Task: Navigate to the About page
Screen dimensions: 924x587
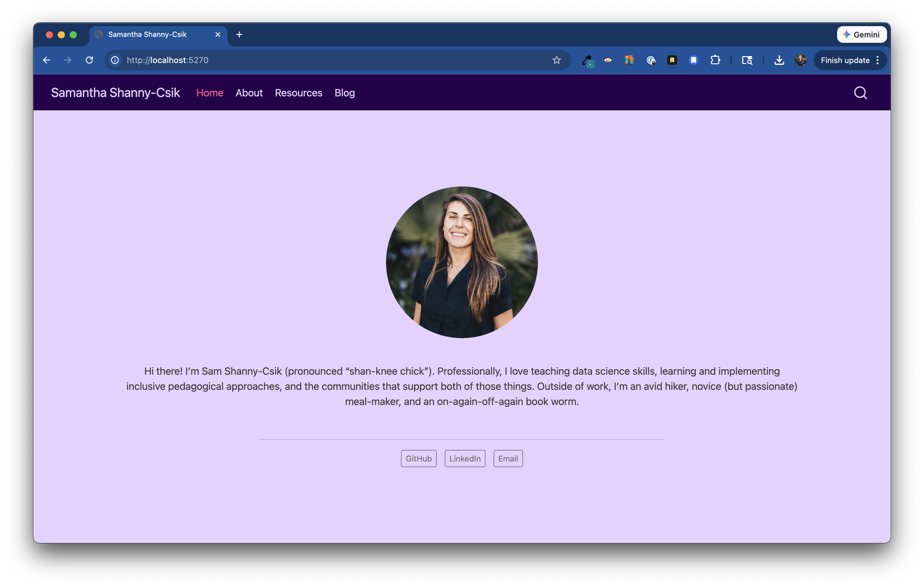Action: click(249, 93)
